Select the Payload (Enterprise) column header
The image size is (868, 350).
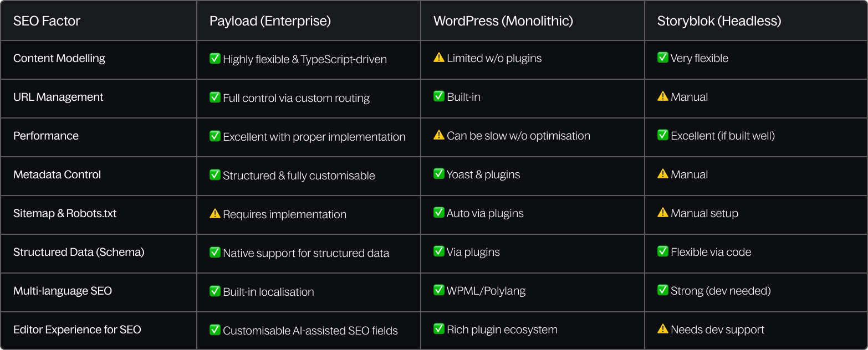270,21
